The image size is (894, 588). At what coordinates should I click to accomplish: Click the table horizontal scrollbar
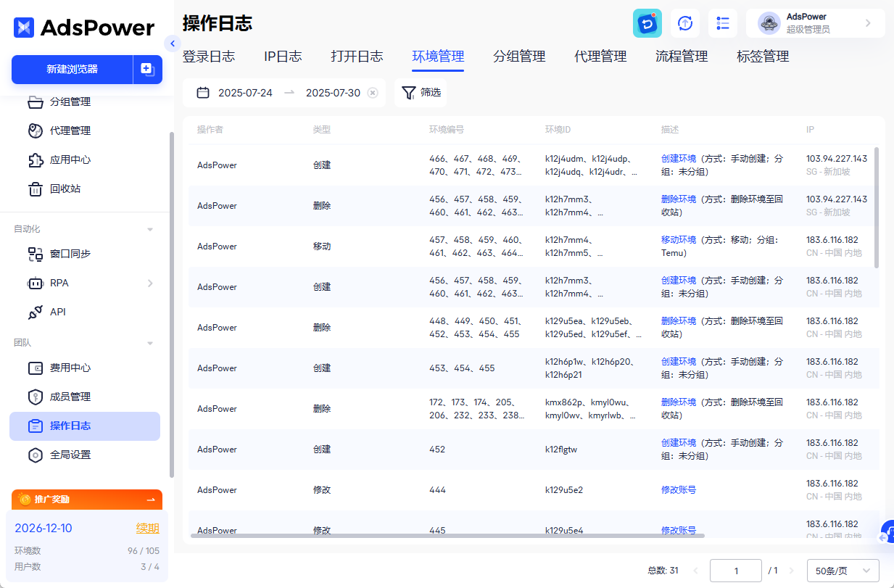click(x=447, y=536)
